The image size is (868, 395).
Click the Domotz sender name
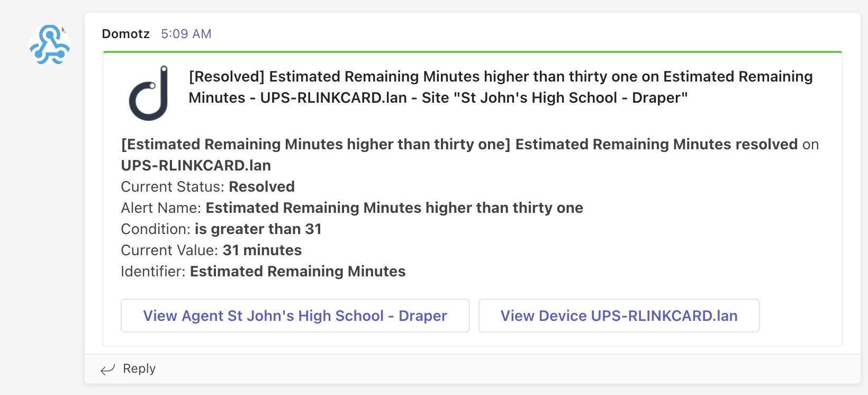125,33
